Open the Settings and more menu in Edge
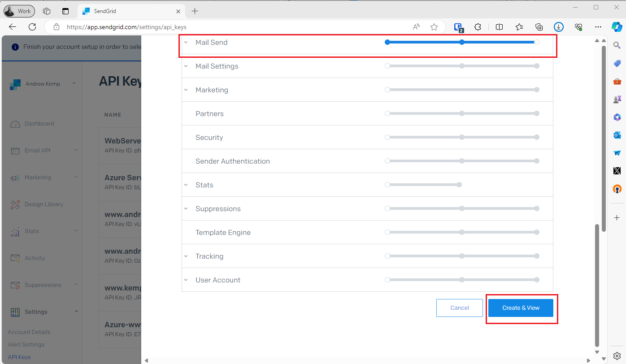Viewport: 626px width, 364px height. (598, 27)
